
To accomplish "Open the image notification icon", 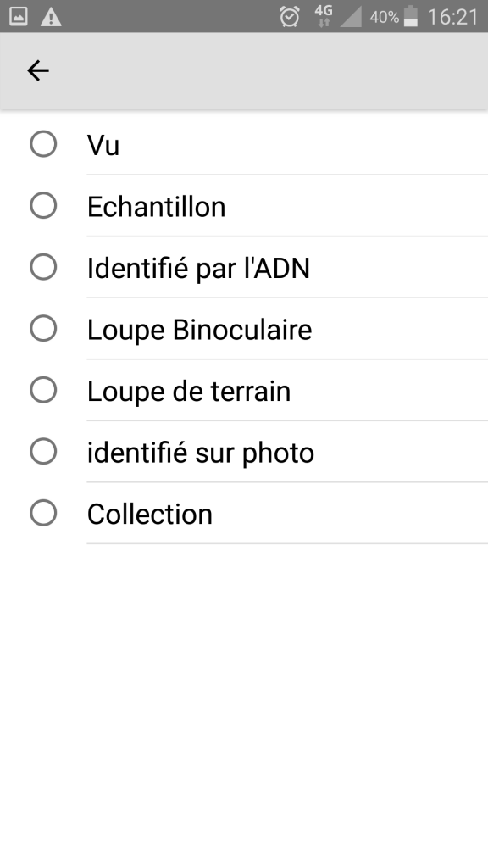I will pos(19,17).
